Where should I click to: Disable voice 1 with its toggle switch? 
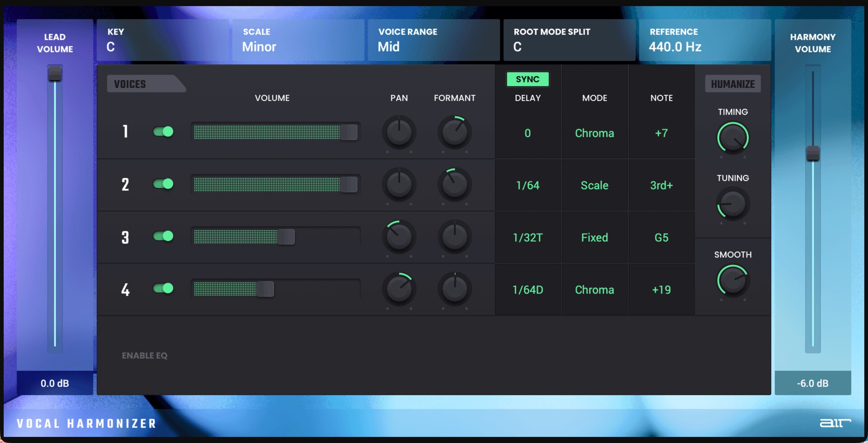(x=163, y=132)
